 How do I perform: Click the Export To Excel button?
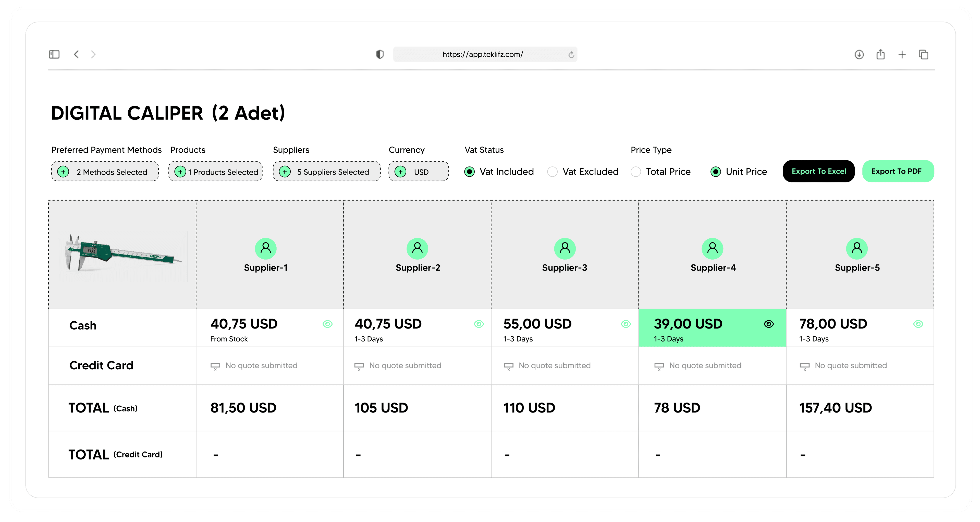click(x=819, y=171)
